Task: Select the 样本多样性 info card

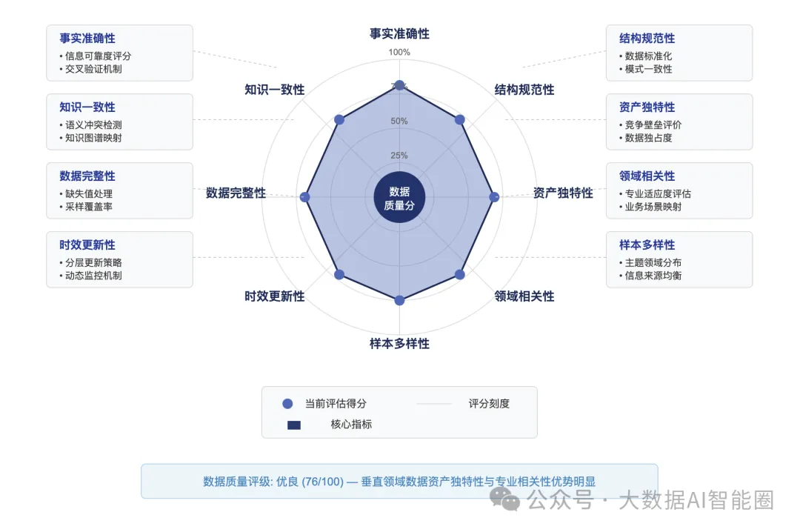Action: [679, 259]
